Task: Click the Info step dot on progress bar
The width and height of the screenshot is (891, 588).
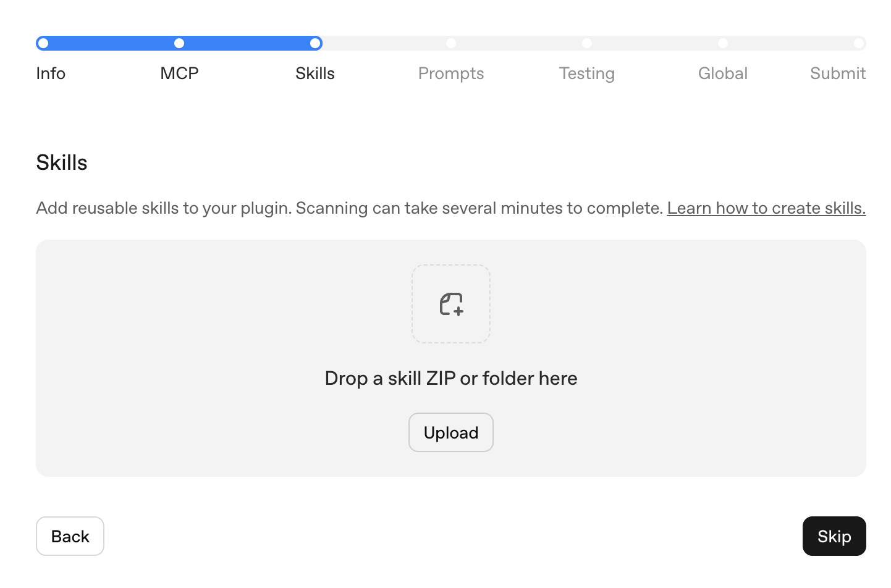Action: point(43,43)
